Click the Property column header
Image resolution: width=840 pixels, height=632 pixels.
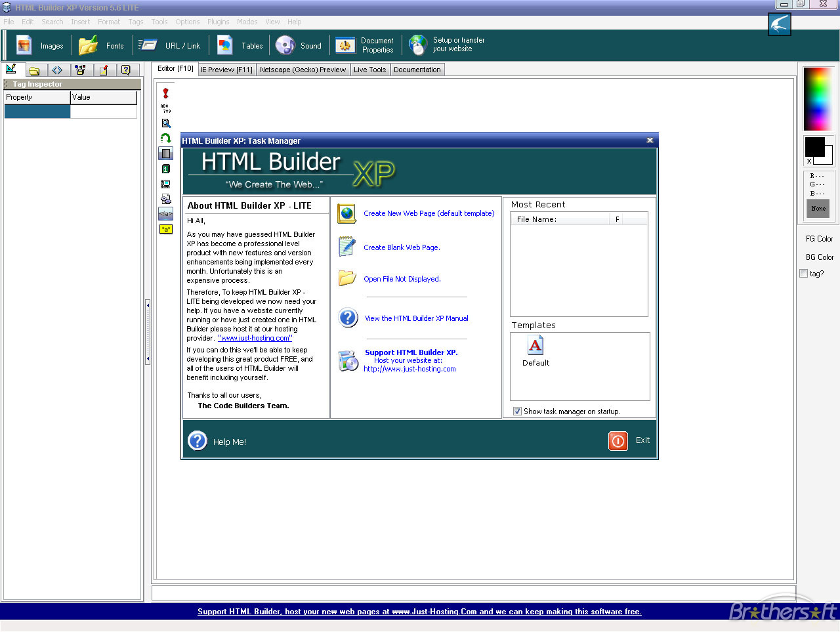pos(37,97)
